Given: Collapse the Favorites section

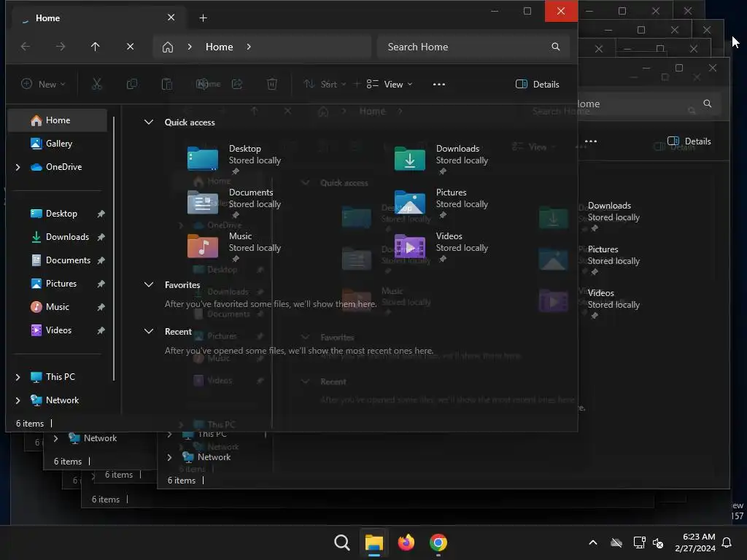Looking at the screenshot, I should pyautogui.click(x=149, y=285).
